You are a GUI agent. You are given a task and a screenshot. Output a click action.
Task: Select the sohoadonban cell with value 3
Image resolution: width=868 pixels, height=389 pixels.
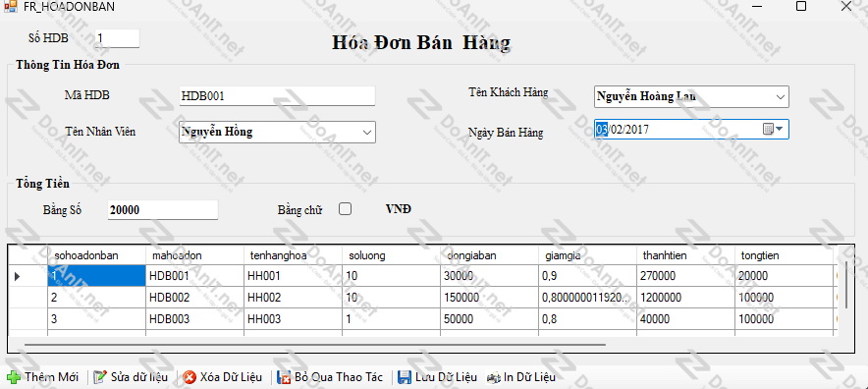pyautogui.click(x=96, y=319)
